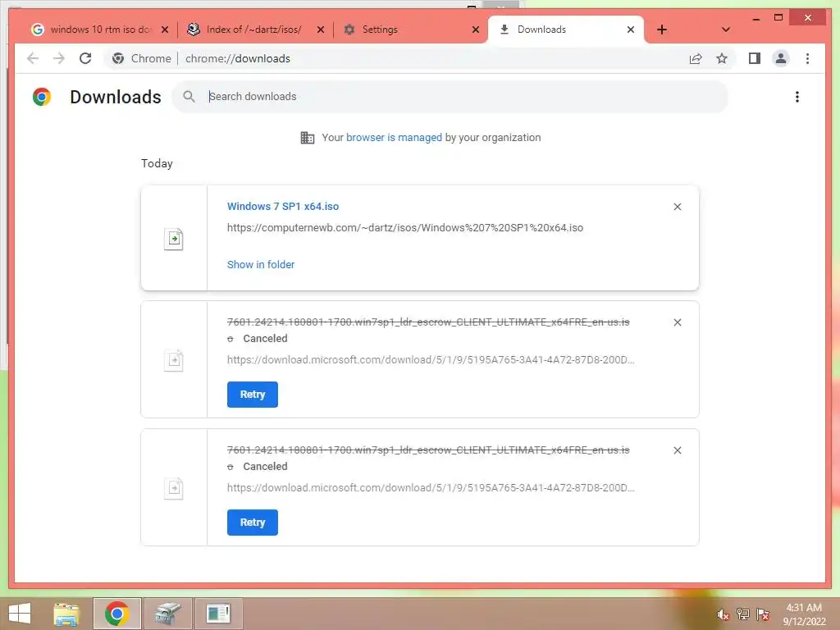Image resolution: width=840 pixels, height=630 pixels.
Task: Open Downloads page more actions menu
Action: click(x=797, y=97)
